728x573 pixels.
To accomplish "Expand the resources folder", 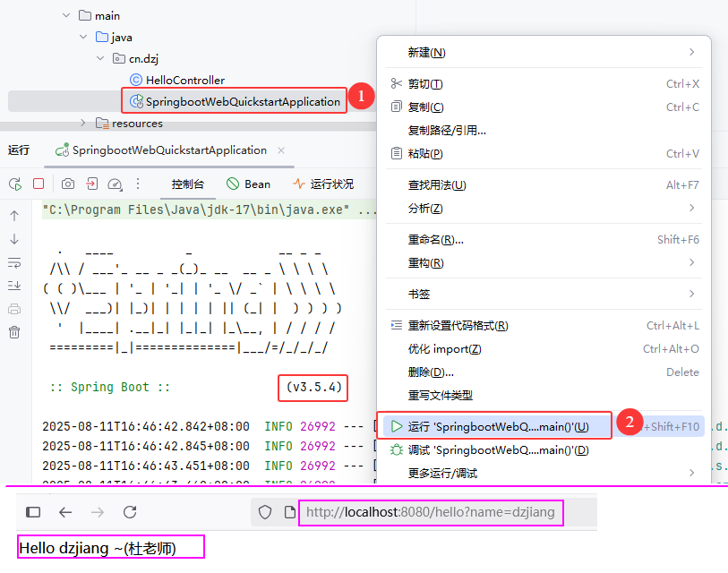I will pos(83,123).
